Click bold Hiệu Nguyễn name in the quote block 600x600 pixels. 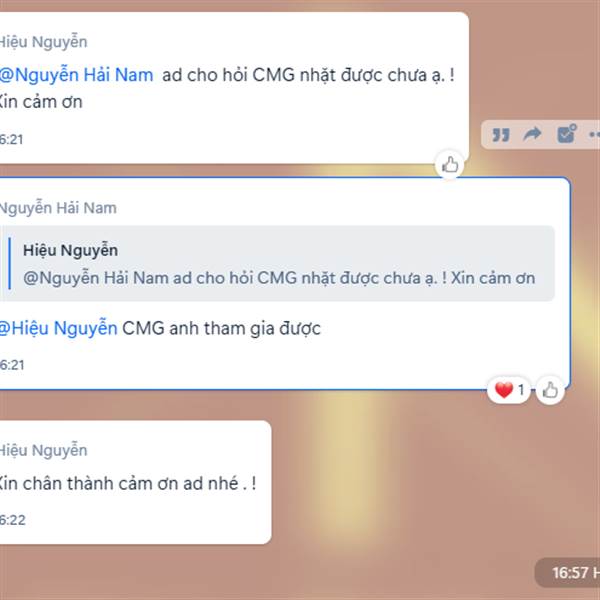70,251
